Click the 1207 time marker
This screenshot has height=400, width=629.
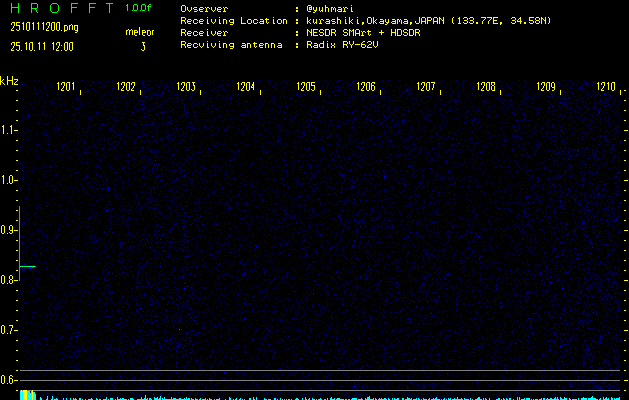pos(426,87)
